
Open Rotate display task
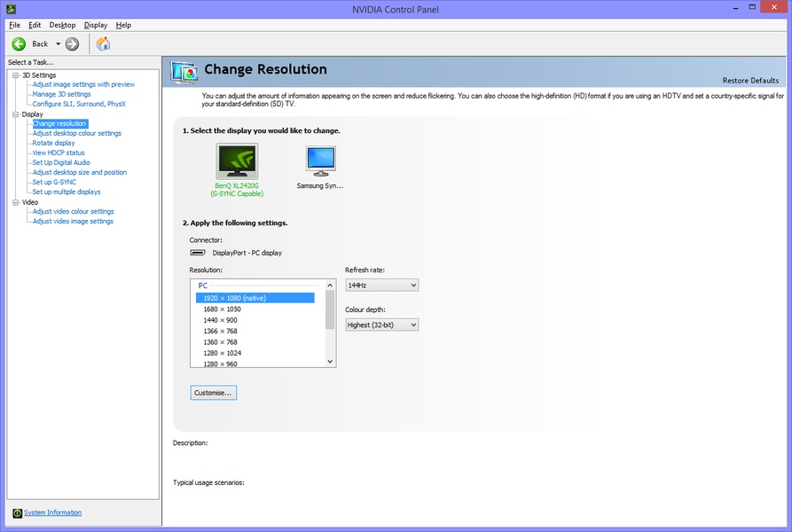click(53, 143)
